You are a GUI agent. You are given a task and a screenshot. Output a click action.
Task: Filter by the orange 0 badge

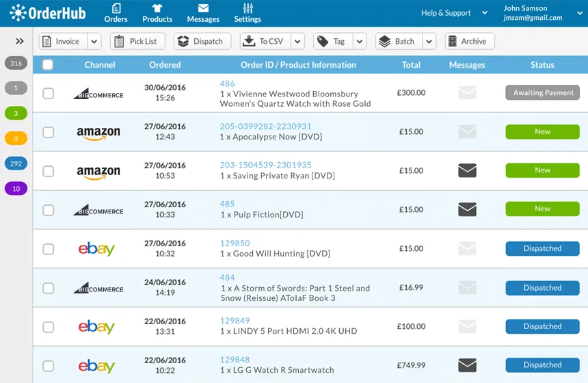pyautogui.click(x=16, y=138)
